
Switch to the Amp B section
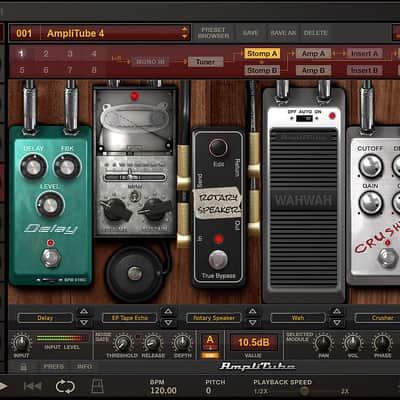313,70
